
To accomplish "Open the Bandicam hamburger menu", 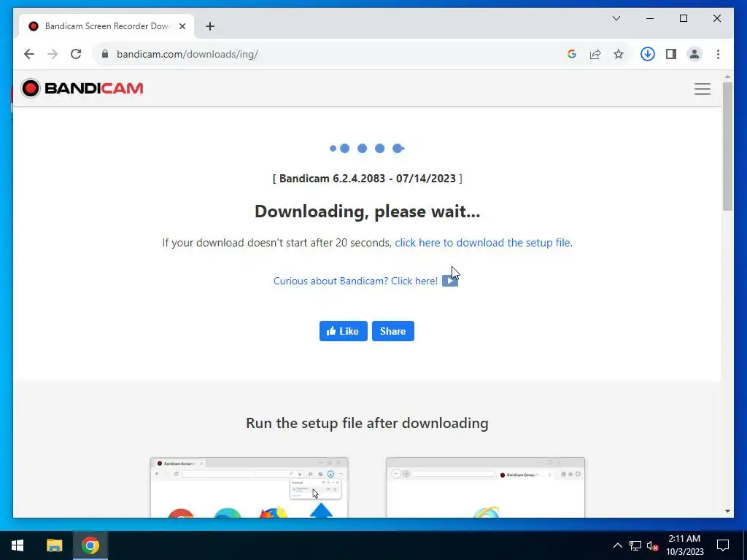I will point(703,89).
